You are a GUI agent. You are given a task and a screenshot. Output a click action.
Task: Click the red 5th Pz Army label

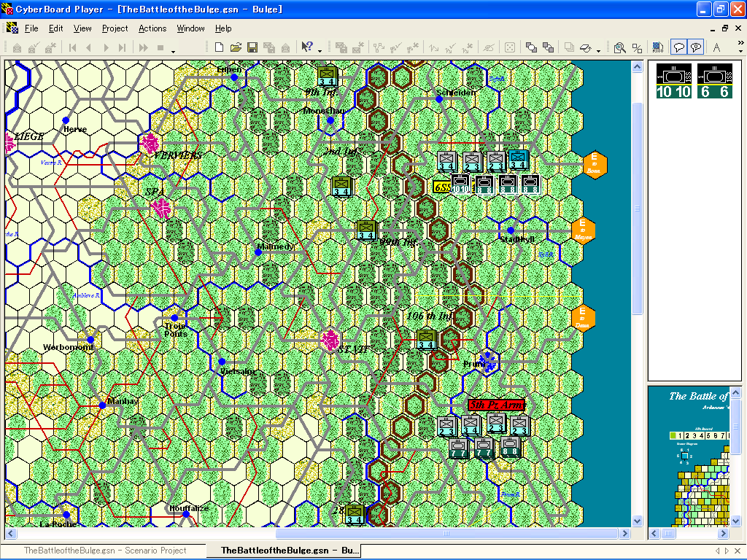coord(496,405)
